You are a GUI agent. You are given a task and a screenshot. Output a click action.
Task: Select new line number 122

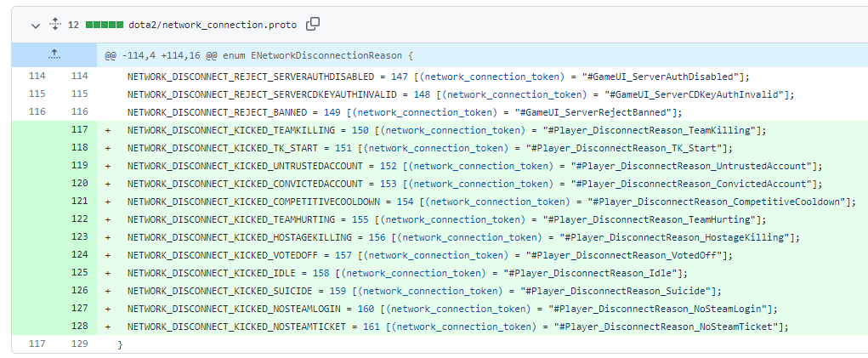point(81,219)
